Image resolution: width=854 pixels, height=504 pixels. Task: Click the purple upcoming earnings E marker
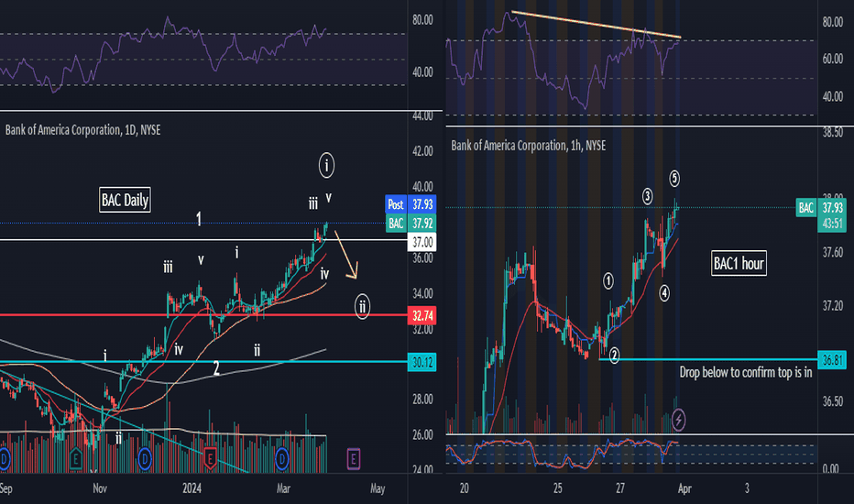(353, 459)
